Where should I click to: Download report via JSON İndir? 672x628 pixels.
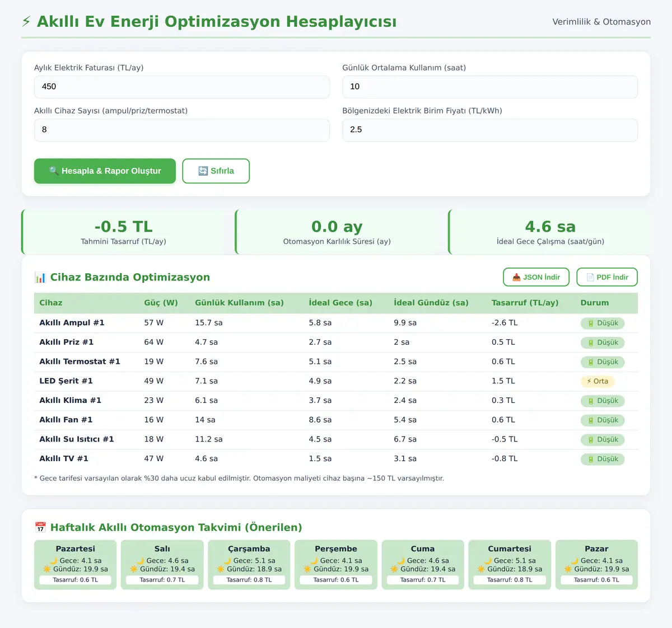(x=536, y=277)
